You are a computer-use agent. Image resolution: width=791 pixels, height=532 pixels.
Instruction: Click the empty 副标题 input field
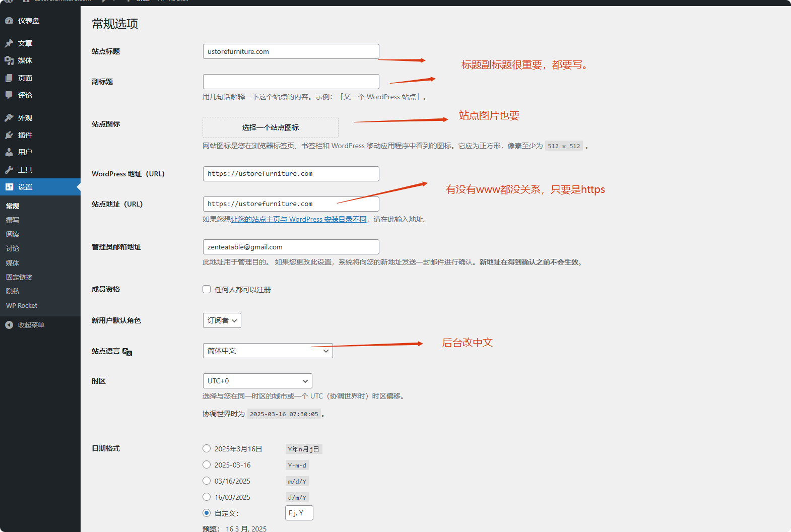[291, 82]
